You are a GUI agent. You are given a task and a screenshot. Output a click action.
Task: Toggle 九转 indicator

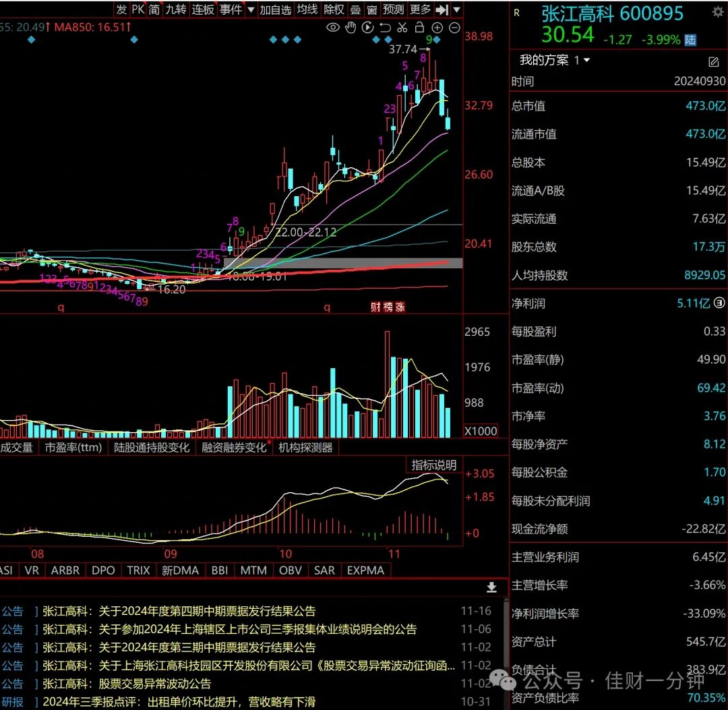click(x=176, y=9)
